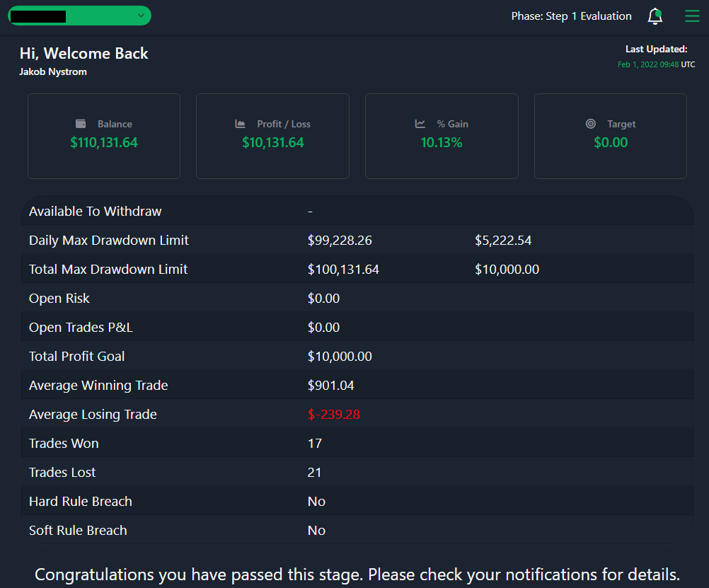Select the Hard Rule Breach label

(x=81, y=501)
